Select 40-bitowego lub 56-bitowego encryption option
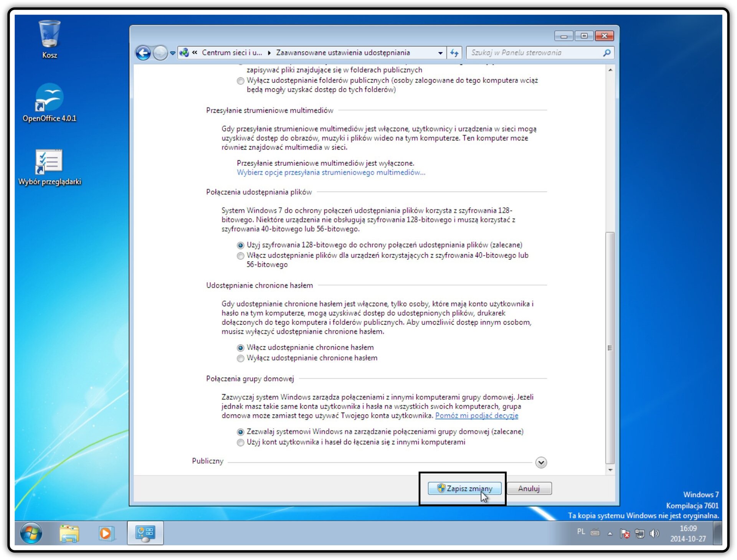Image resolution: width=737 pixels, height=560 pixels. (240, 256)
